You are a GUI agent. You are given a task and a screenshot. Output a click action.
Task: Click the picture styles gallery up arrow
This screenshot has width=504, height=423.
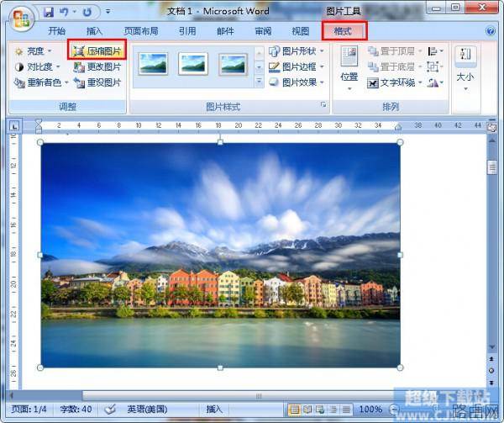(x=259, y=53)
